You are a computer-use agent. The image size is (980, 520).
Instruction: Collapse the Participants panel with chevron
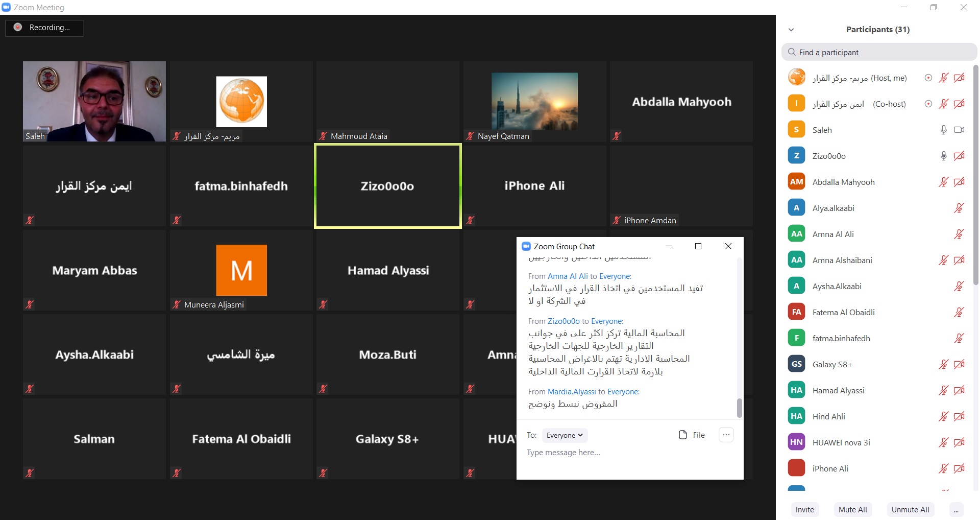791,30
